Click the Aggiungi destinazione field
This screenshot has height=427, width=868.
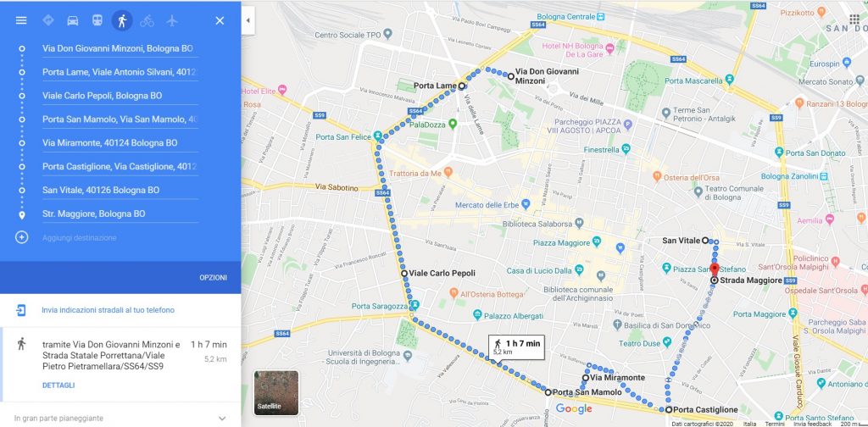tap(120, 238)
